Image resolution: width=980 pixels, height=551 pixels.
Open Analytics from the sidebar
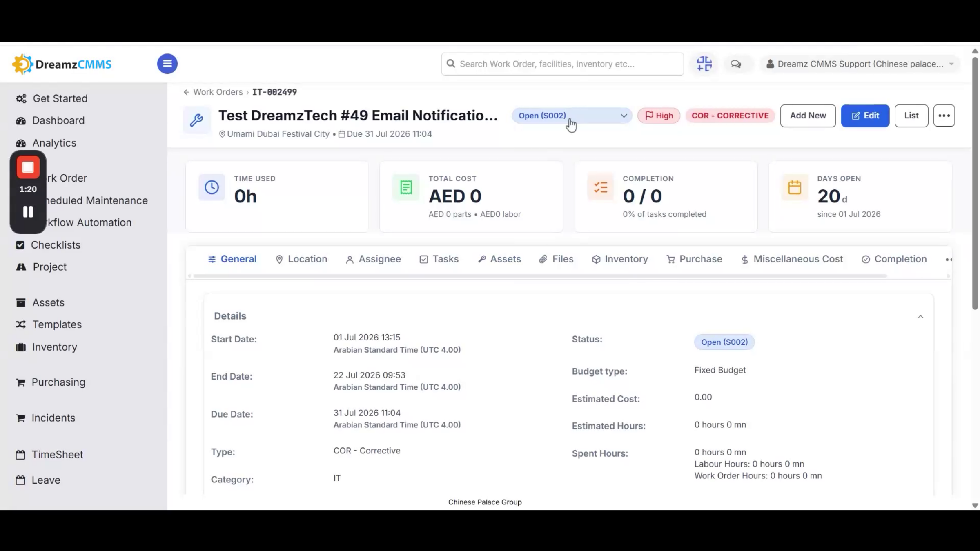pyautogui.click(x=46, y=143)
